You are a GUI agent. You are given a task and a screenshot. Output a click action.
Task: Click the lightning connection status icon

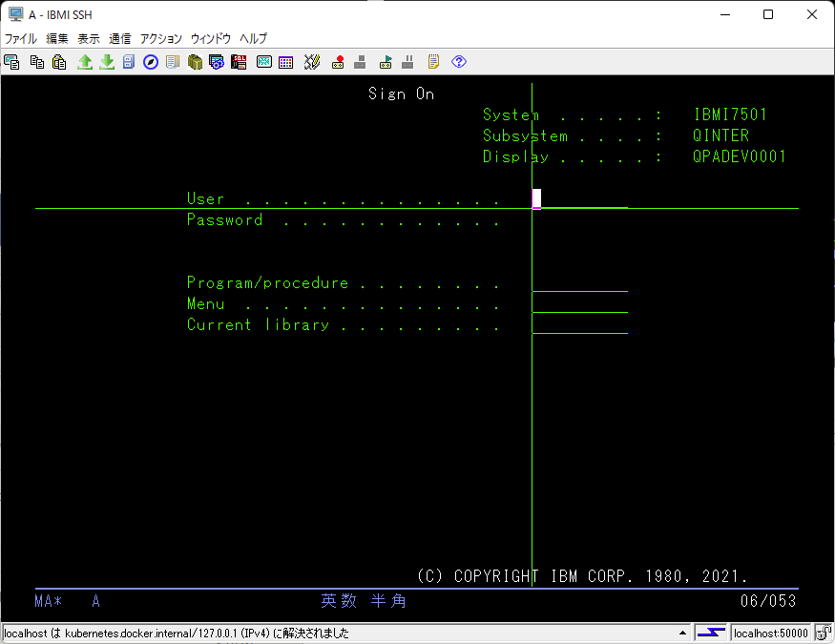click(x=712, y=633)
